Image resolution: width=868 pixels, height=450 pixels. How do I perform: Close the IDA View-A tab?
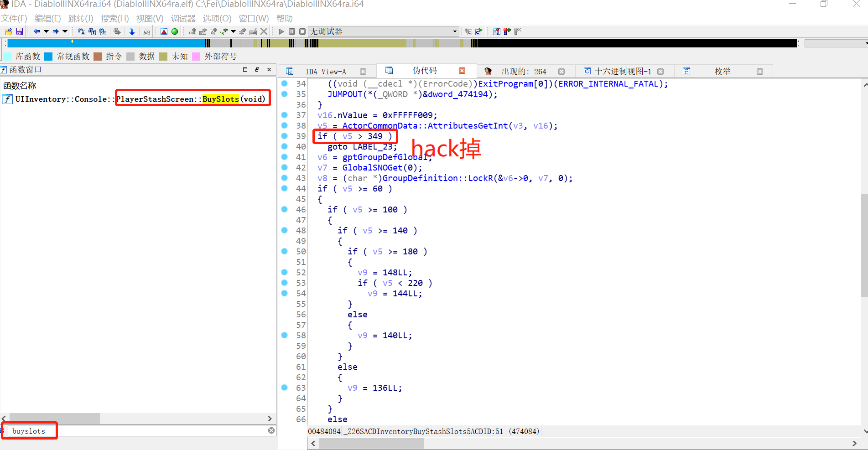363,72
